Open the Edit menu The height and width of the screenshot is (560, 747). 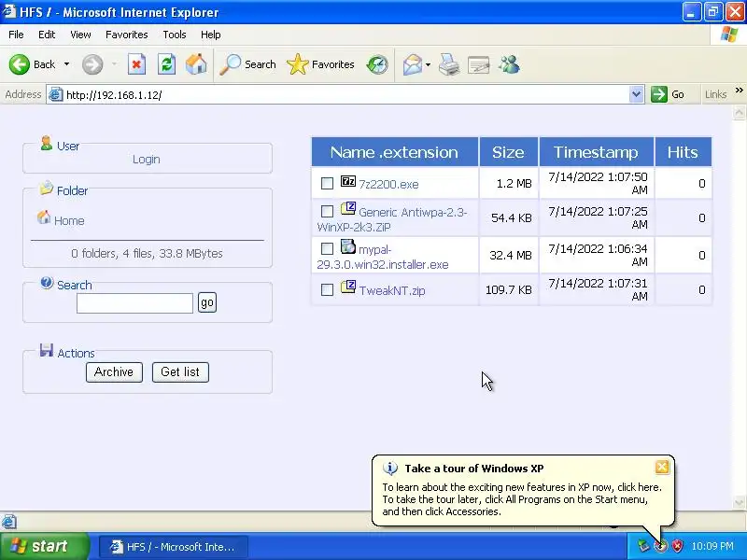tap(47, 35)
